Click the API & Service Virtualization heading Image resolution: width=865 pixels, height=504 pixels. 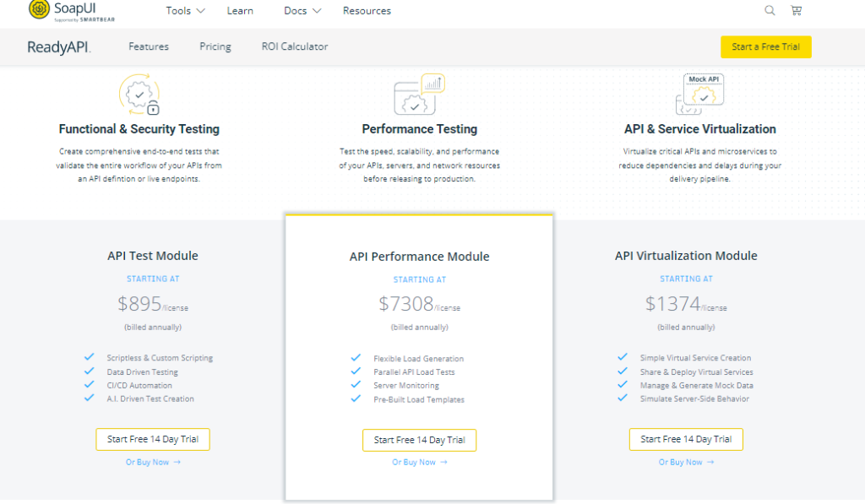(700, 129)
